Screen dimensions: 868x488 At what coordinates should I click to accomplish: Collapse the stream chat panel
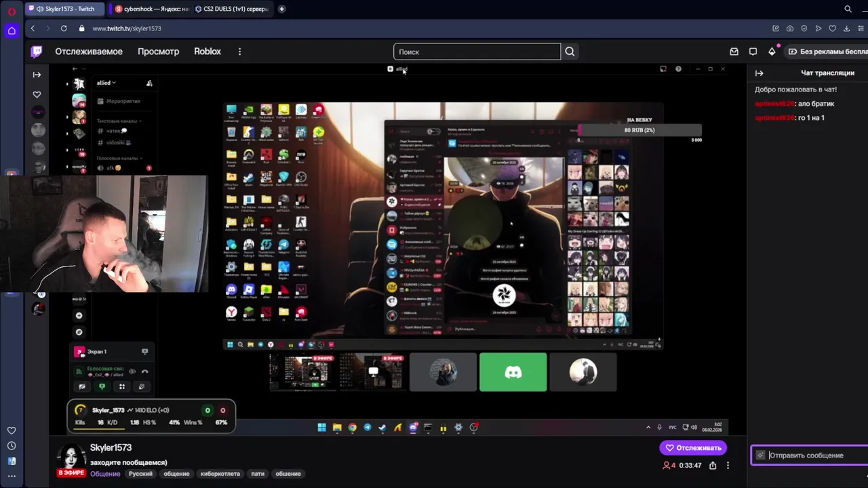(x=759, y=73)
